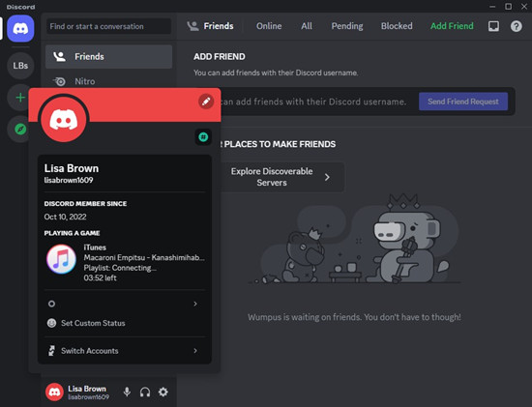
Task: Select Friends in the sidebar
Action: (x=108, y=57)
